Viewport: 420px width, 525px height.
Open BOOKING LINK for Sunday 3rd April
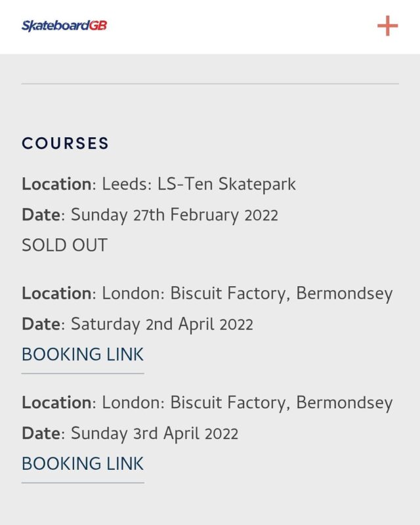pyautogui.click(x=83, y=463)
